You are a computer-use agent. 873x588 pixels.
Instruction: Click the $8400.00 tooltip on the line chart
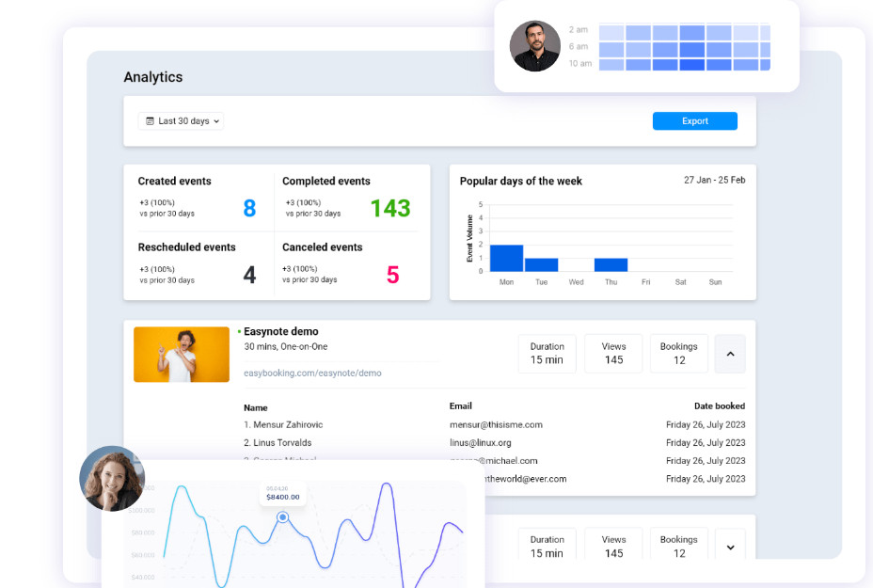point(283,493)
